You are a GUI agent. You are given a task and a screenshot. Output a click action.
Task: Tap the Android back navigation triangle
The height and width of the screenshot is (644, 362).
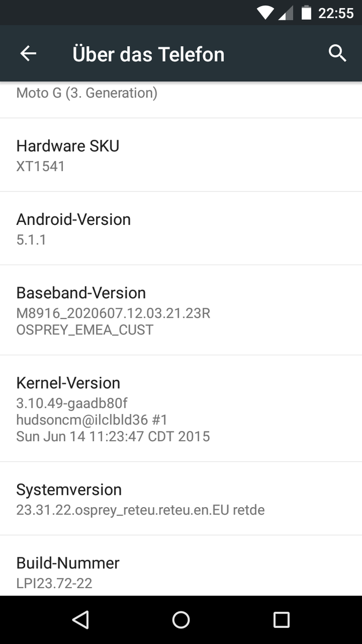coord(80,620)
